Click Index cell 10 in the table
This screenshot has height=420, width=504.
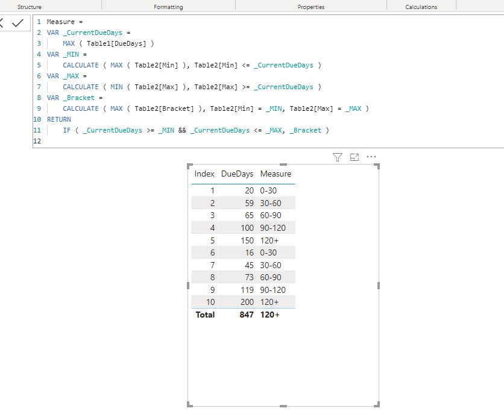(x=210, y=302)
